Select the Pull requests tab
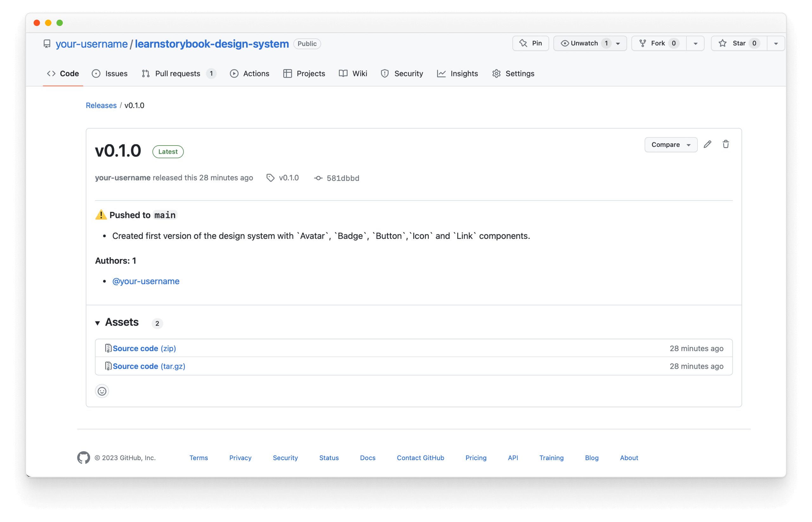Viewport: 812px width, 522px height. click(178, 73)
